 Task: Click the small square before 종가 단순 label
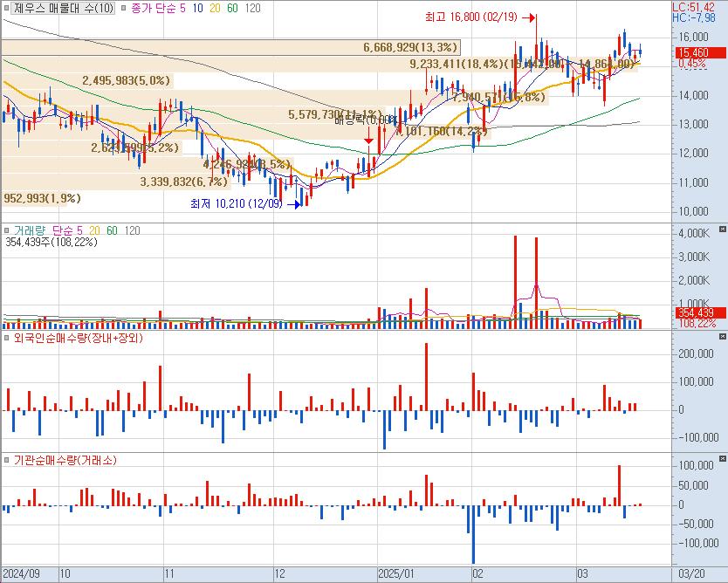pyautogui.click(x=123, y=8)
